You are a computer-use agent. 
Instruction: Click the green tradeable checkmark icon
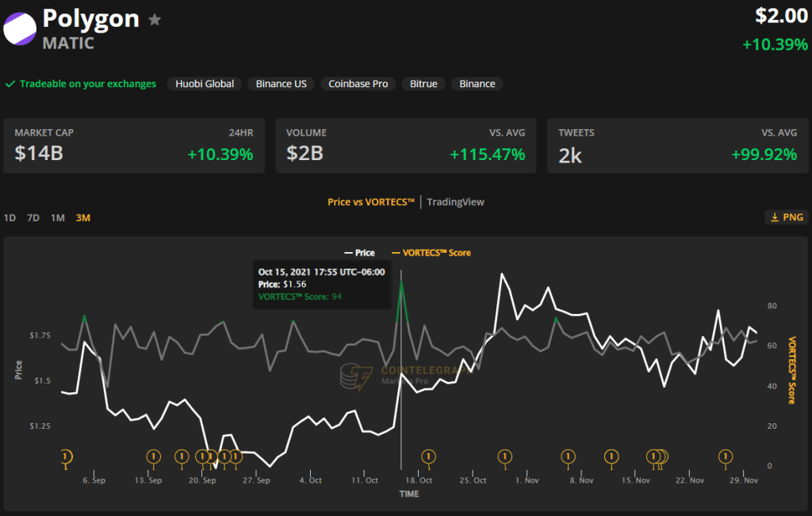pyautogui.click(x=10, y=84)
